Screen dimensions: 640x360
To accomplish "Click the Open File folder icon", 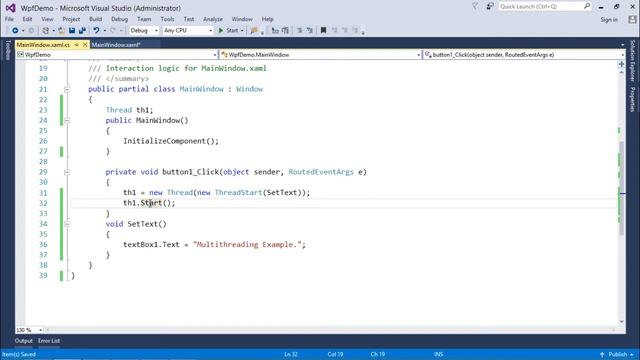I will point(62,31).
